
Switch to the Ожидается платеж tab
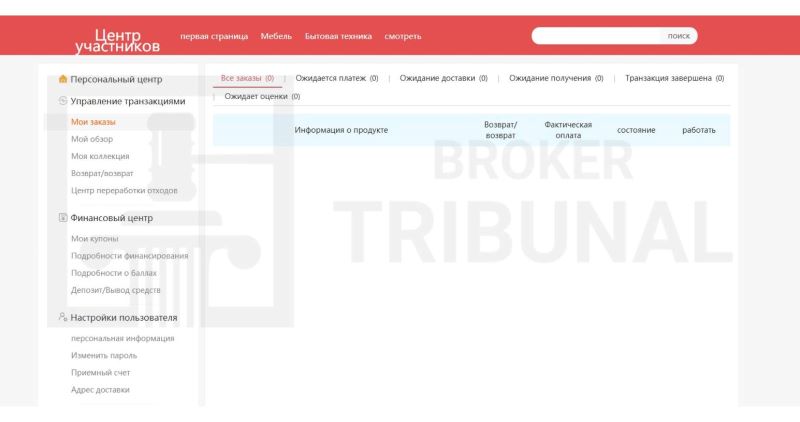[337, 78]
